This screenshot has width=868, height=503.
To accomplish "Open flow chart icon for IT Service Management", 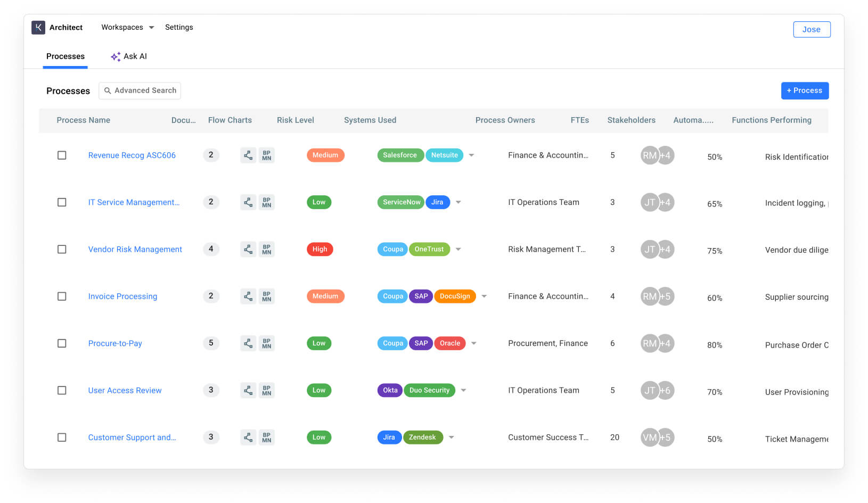I will click(x=248, y=202).
